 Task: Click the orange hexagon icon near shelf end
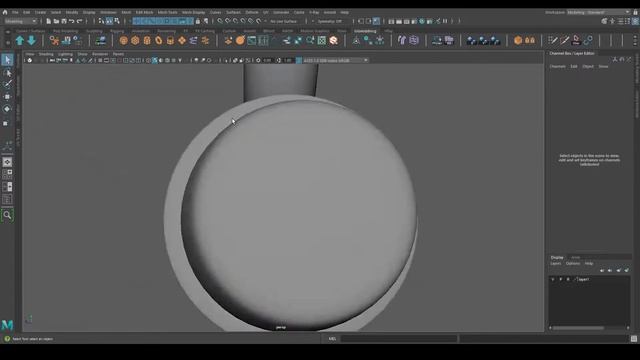pyautogui.click(x=518, y=40)
